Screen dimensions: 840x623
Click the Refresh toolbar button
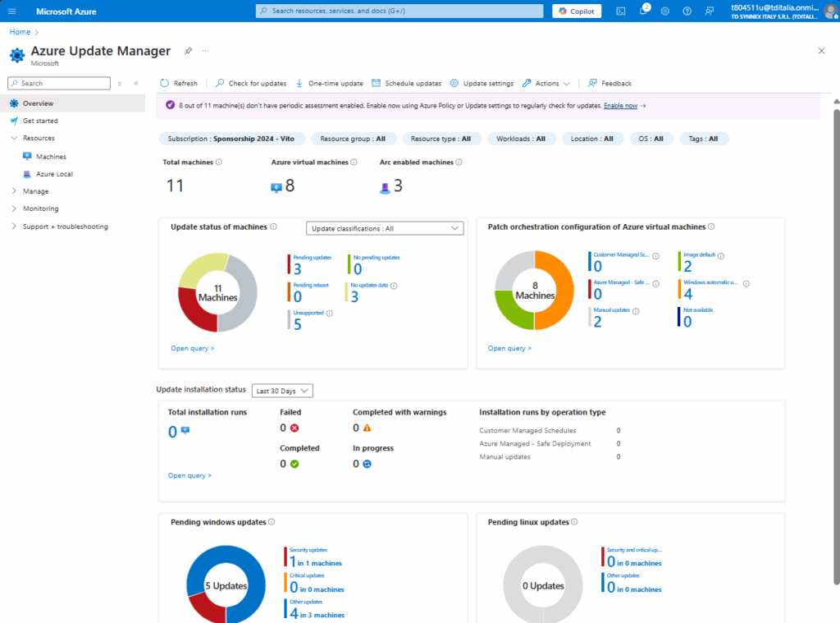(179, 83)
